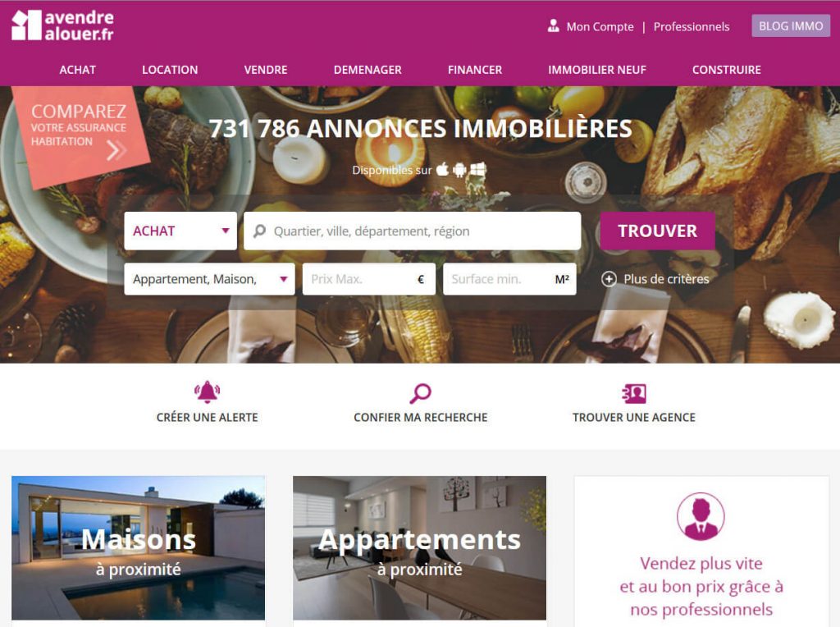Click the TROUVER search button
This screenshot has width=840, height=627.
click(657, 231)
